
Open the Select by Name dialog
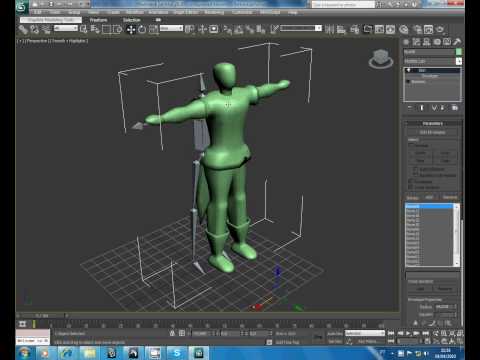(x=95, y=30)
